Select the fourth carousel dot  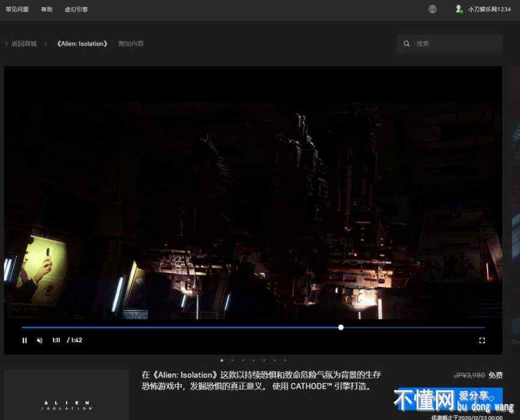(254, 361)
